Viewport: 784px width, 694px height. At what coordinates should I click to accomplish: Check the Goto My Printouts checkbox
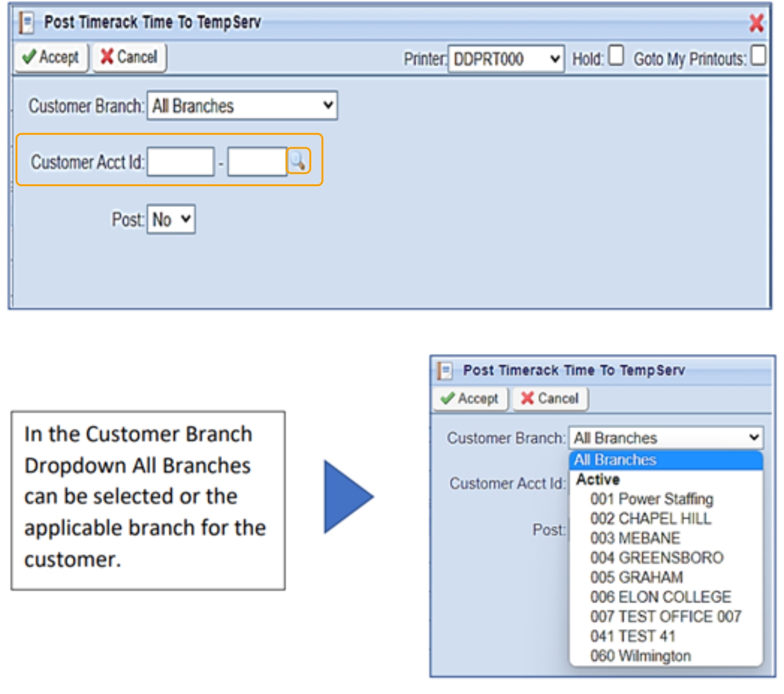[x=758, y=55]
